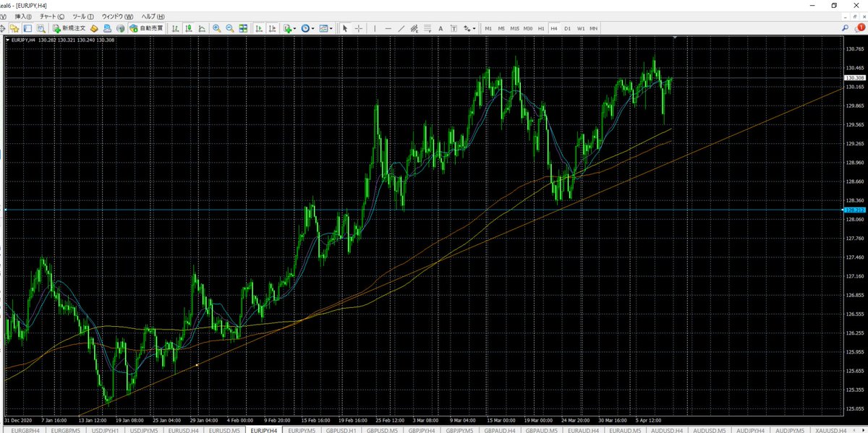Open the Data Window toolbar icon
This screenshot has width=868, height=433.
[2, 28]
